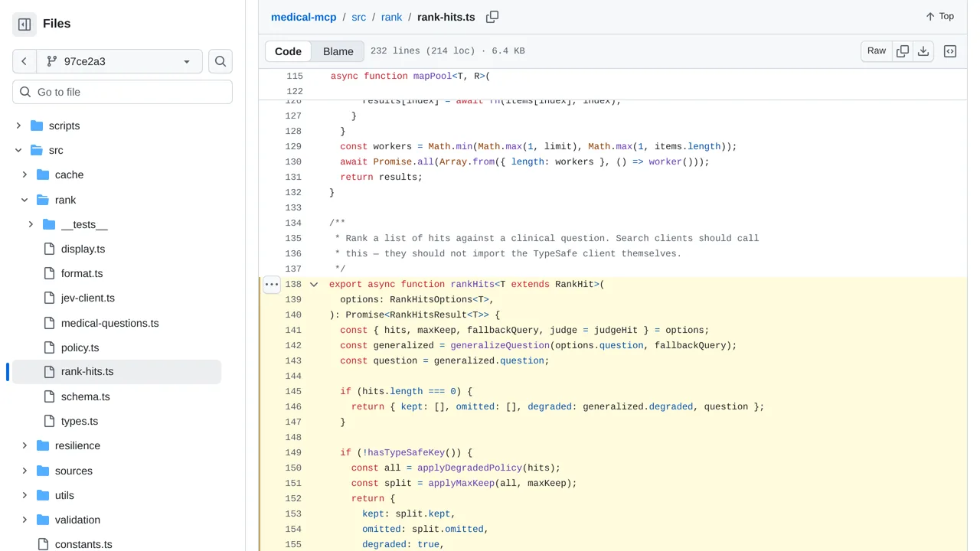The image size is (980, 551).
Task: Open the sources folder
Action: [73, 471]
